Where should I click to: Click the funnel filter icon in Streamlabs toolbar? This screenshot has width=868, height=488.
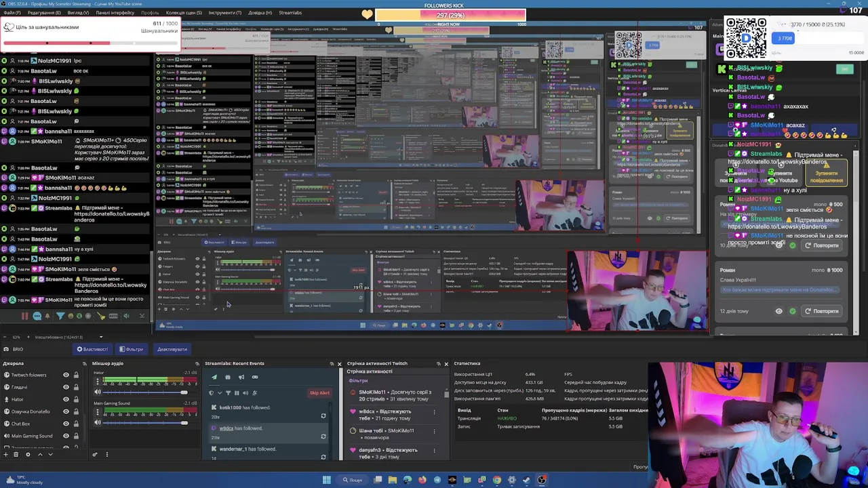click(228, 393)
